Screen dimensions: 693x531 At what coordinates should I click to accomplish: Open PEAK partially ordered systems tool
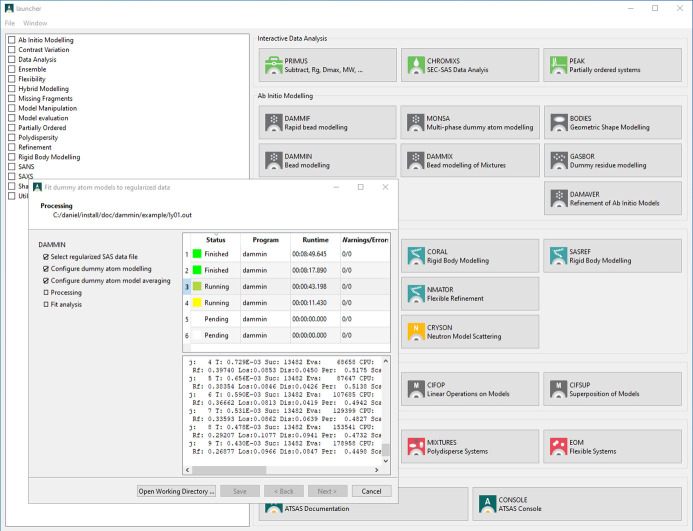point(612,66)
